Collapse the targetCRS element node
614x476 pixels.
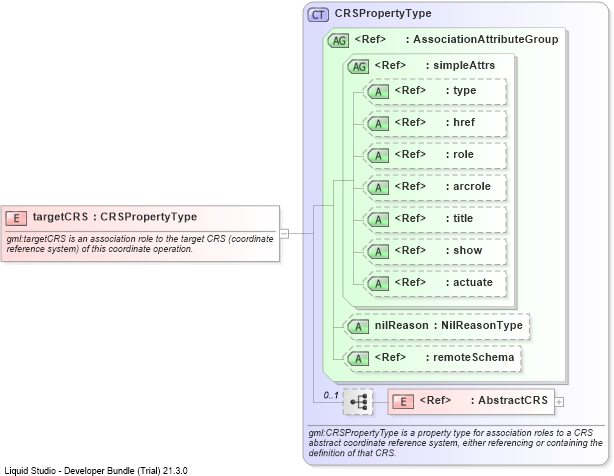point(284,234)
